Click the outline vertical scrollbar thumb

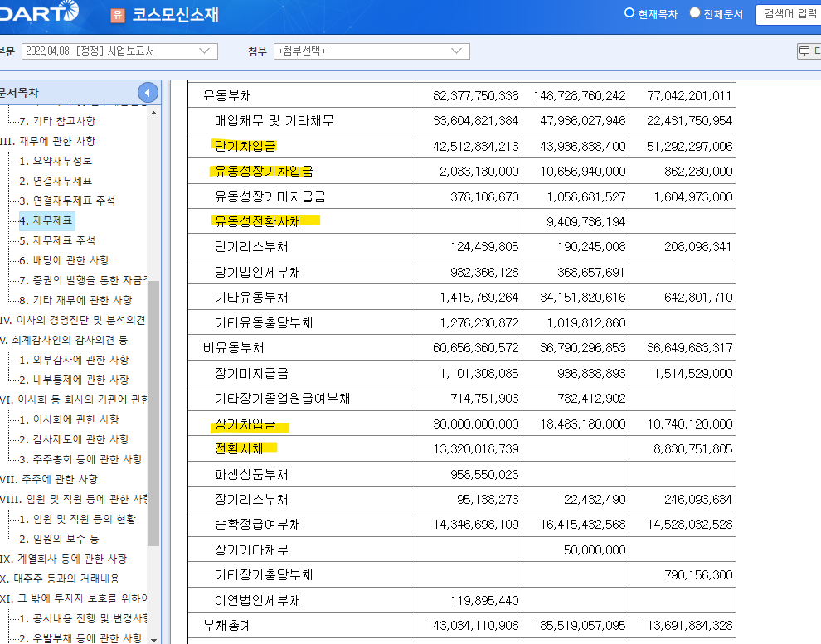(153, 414)
